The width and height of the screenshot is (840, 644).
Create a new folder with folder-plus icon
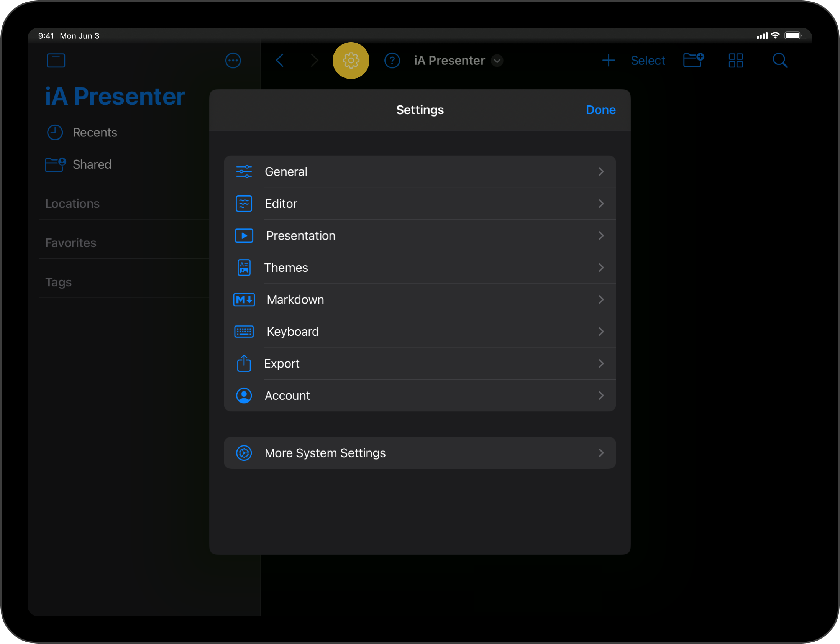[694, 60]
